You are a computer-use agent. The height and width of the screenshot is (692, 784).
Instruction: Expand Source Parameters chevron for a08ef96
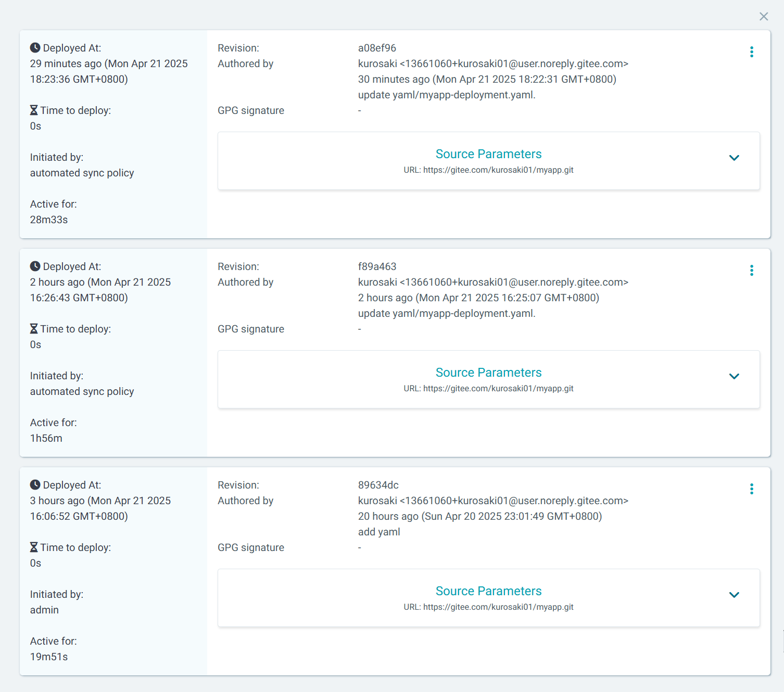click(734, 158)
